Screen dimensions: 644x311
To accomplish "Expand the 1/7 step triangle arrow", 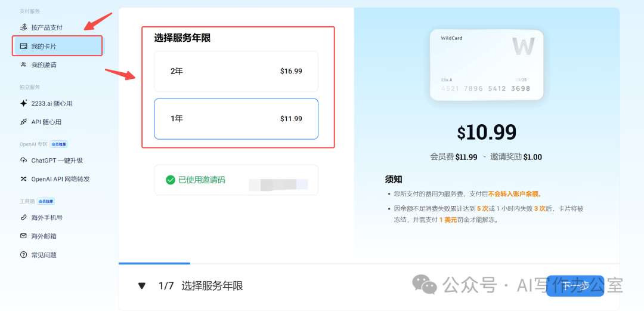I will 141,286.
